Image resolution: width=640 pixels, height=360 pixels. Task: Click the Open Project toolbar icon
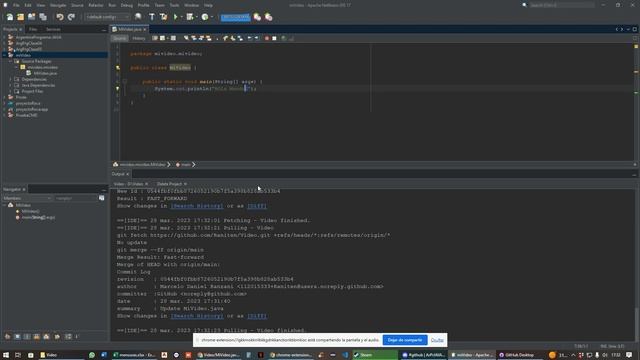tap(31, 17)
